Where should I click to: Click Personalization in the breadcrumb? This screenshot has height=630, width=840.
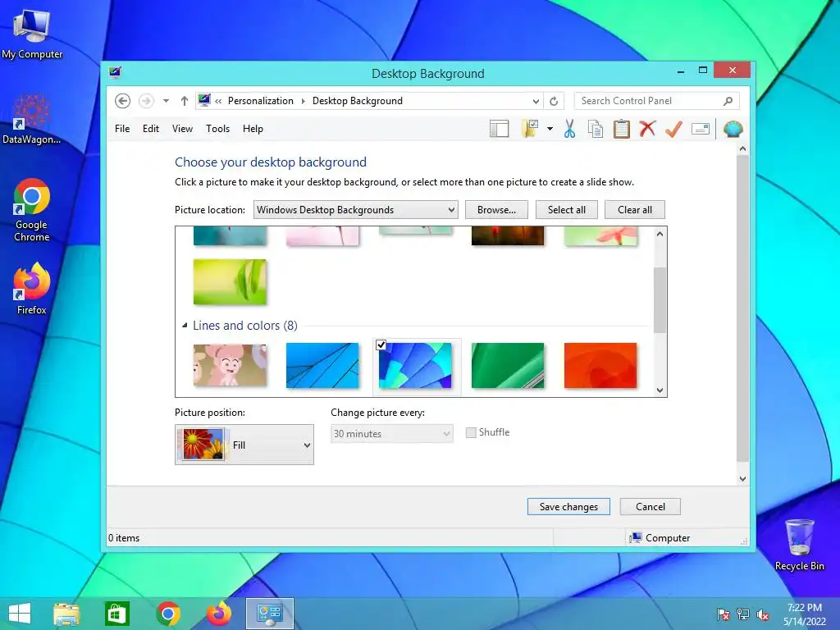click(260, 101)
